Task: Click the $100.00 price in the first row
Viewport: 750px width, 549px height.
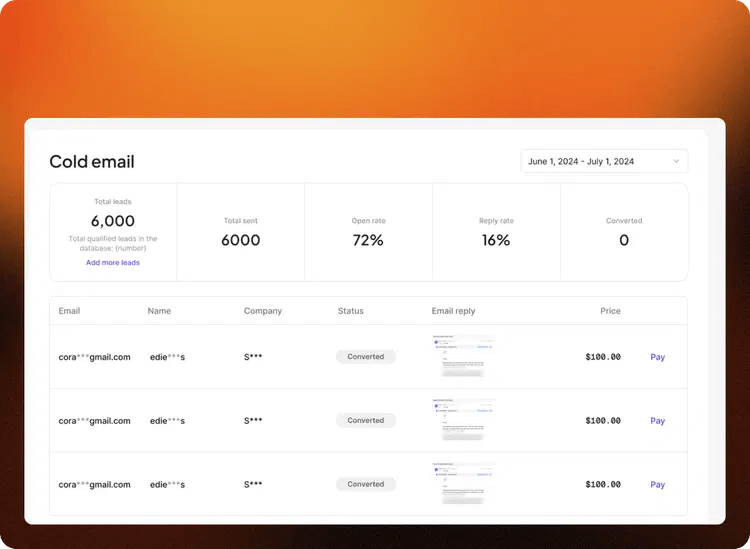Action: [x=603, y=357]
